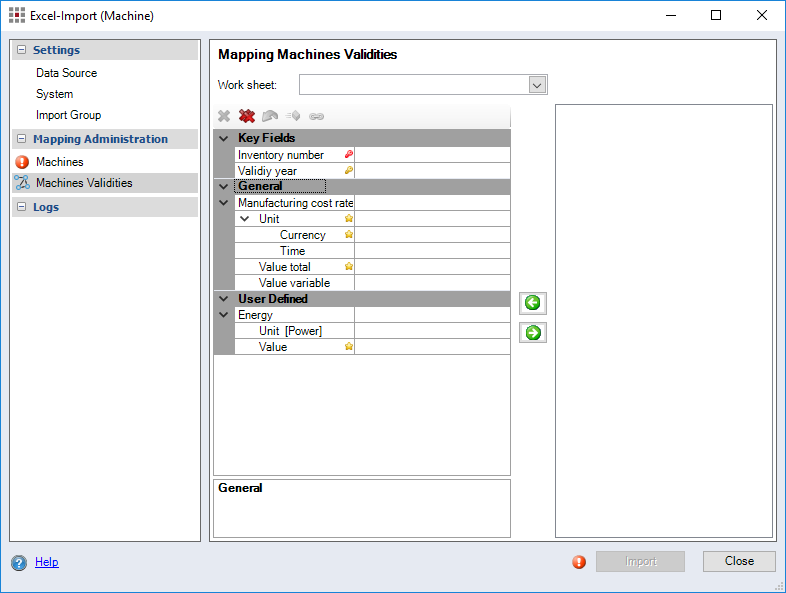Collapse the Logs section toggle
The height and width of the screenshot is (593, 786).
point(22,207)
